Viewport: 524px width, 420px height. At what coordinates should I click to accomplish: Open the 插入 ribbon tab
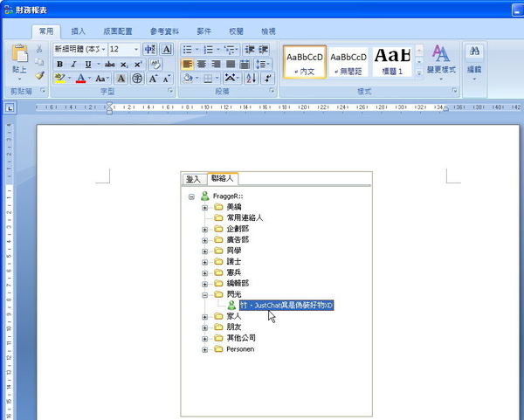tap(79, 31)
